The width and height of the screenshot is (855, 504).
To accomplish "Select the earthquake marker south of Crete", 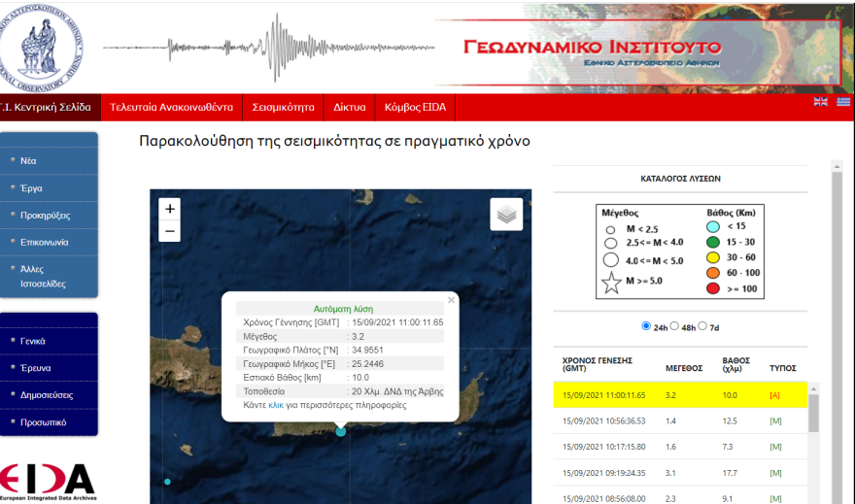I will coord(341,431).
